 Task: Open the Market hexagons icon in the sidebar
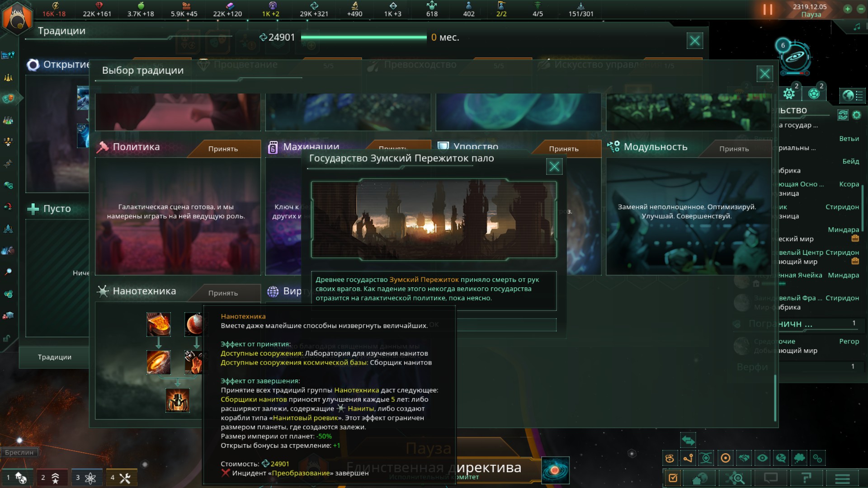[8, 294]
